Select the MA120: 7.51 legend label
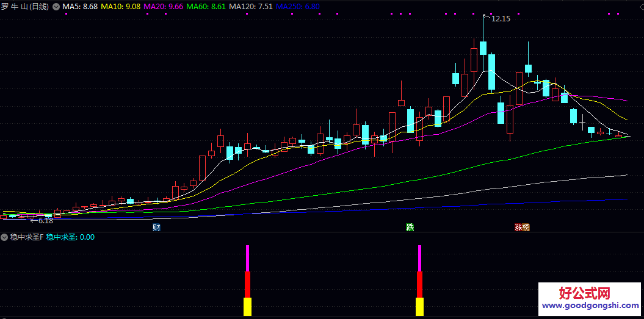644x319 pixels. (x=251, y=7)
